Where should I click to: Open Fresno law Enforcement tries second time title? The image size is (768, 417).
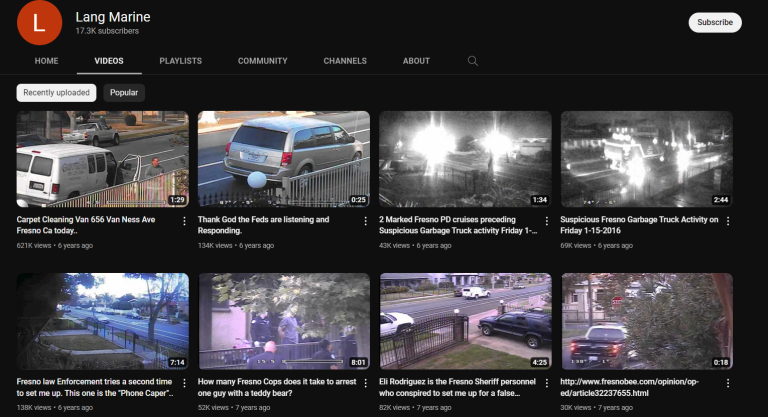(95, 387)
